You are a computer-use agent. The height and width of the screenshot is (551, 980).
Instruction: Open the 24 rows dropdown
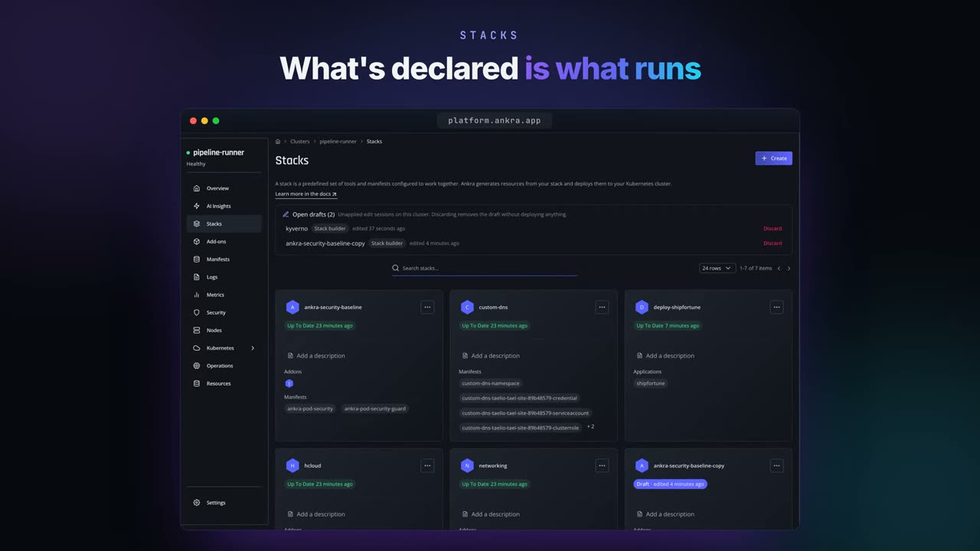[717, 269]
